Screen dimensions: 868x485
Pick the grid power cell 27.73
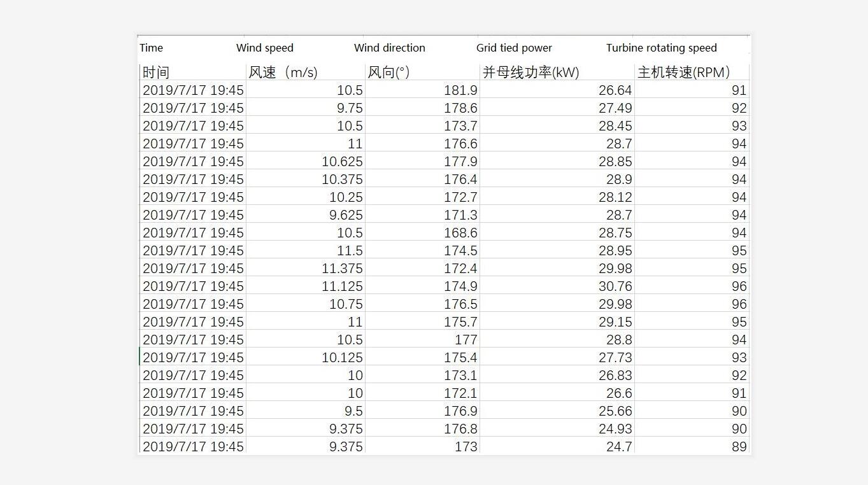coord(557,358)
